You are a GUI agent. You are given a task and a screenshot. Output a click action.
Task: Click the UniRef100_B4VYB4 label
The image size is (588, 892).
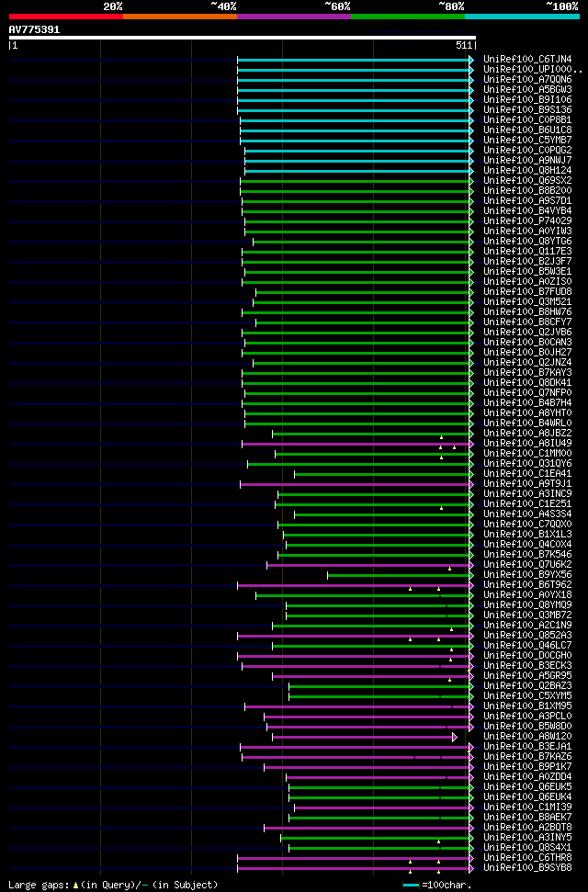click(x=527, y=211)
